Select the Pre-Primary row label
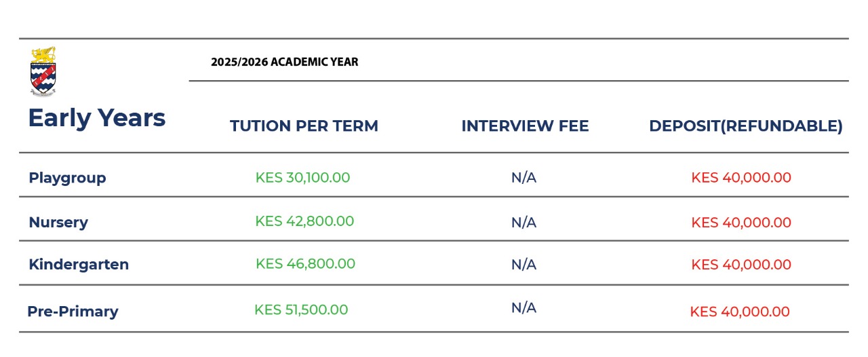Viewport: 868px width, 357px height. click(x=73, y=312)
